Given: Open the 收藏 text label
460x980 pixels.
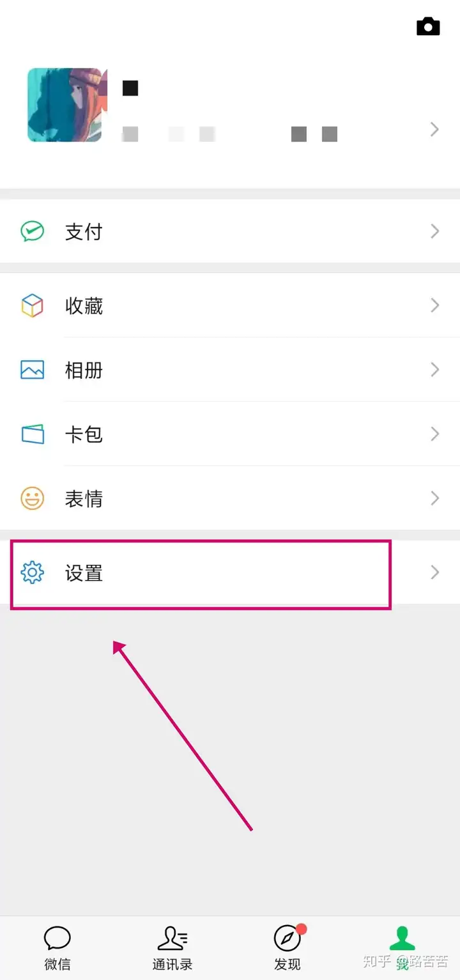Looking at the screenshot, I should (x=84, y=306).
